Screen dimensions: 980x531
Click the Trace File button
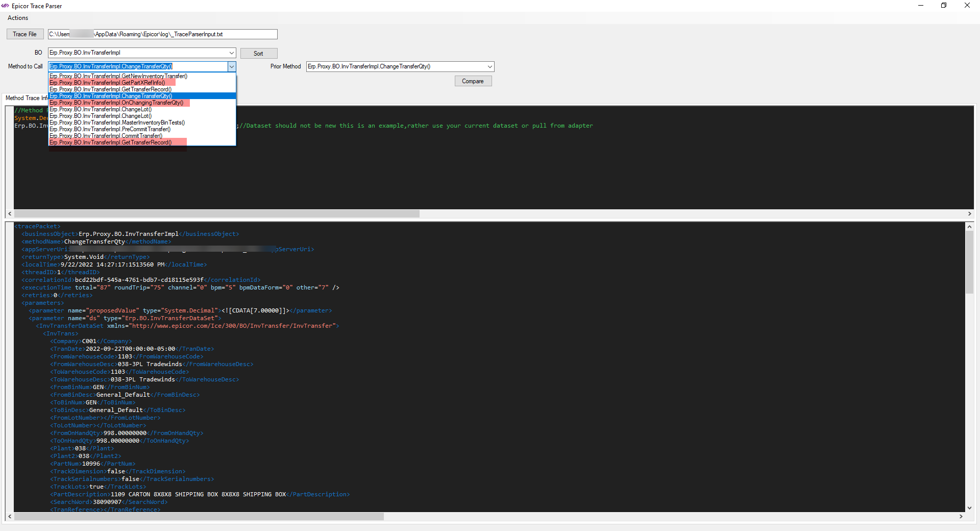25,34
